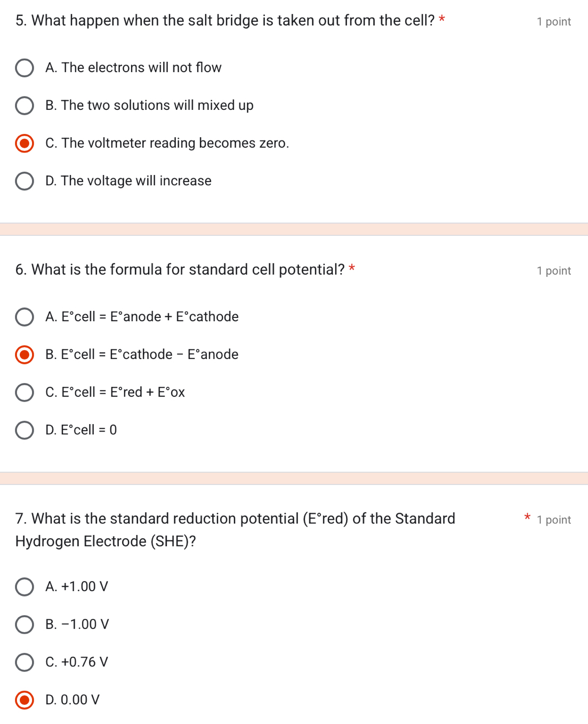The width and height of the screenshot is (588, 724).
Task: Click the required asterisk on question 7
Action: (527, 517)
